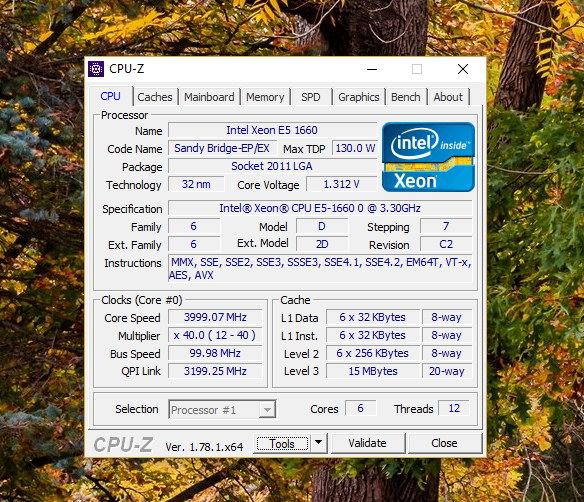Show the Graphics tab
The width and height of the screenshot is (584, 502).
click(359, 97)
